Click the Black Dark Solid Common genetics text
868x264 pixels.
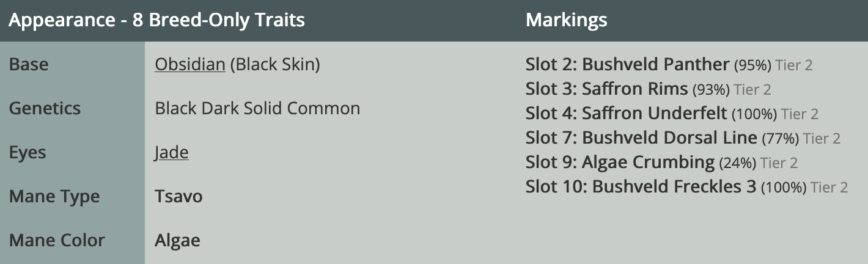point(257,108)
